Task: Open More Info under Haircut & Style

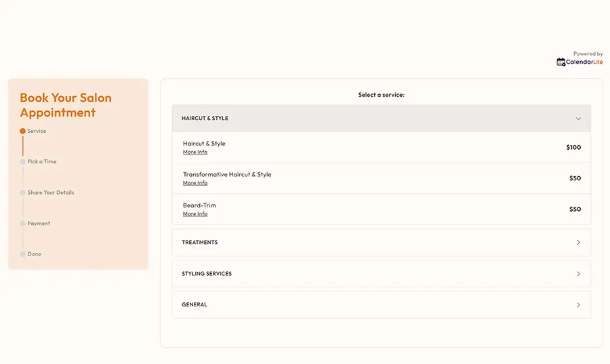Action: (x=195, y=152)
